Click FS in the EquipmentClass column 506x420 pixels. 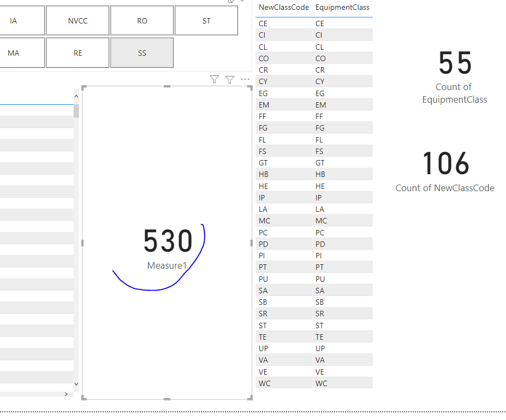coord(319,151)
